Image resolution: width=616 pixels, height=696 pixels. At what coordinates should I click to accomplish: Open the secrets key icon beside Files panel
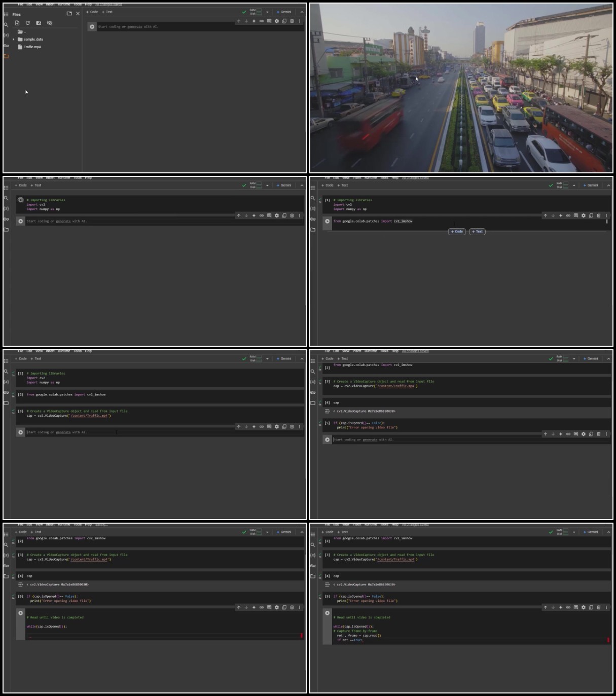coord(6,46)
